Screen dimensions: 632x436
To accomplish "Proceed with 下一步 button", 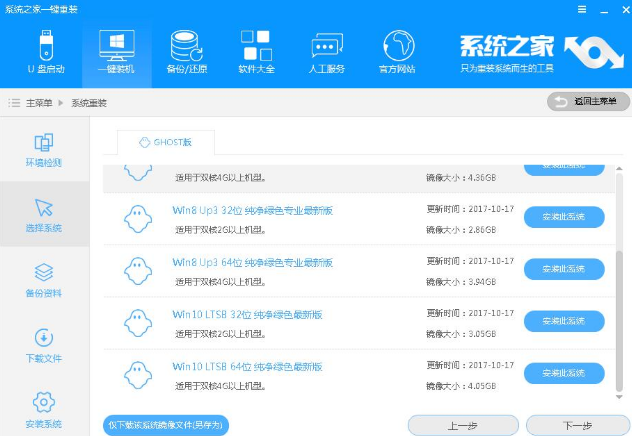I will (578, 426).
